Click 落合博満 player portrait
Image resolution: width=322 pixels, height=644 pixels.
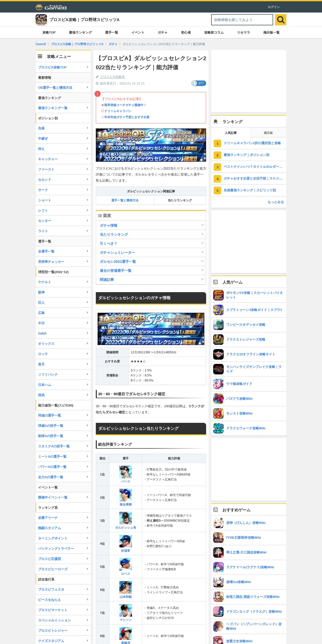(x=126, y=495)
